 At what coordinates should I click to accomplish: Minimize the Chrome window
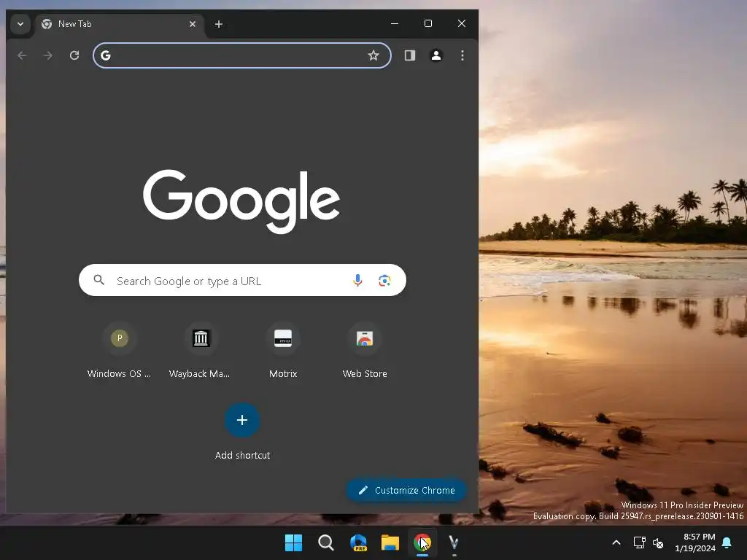(395, 23)
